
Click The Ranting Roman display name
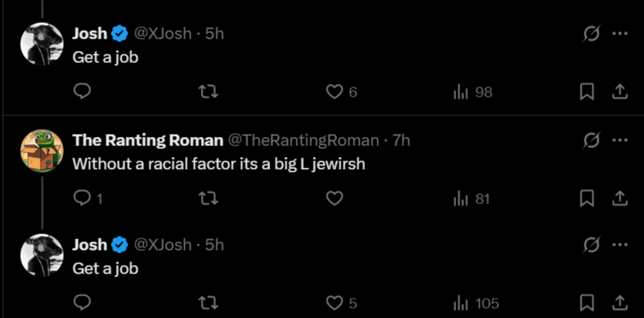[148, 140]
